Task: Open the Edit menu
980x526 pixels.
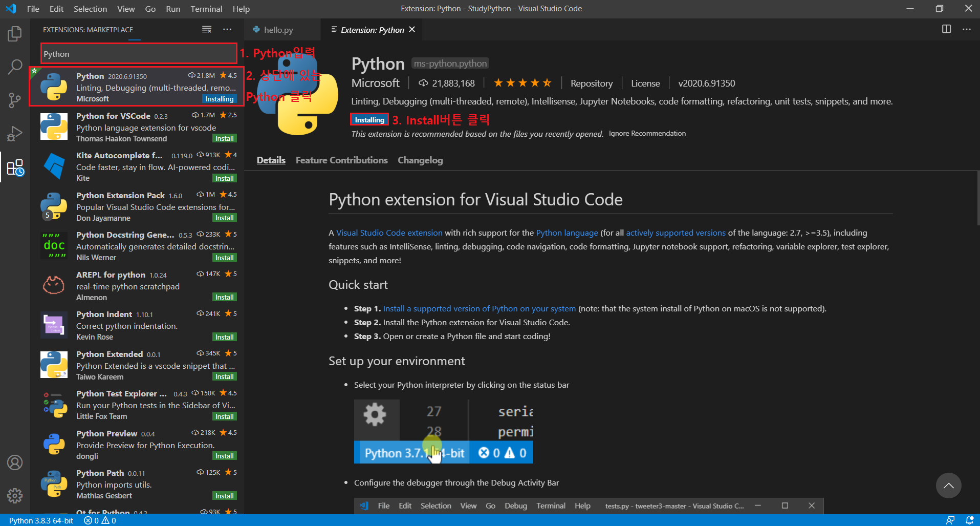Action: point(56,9)
